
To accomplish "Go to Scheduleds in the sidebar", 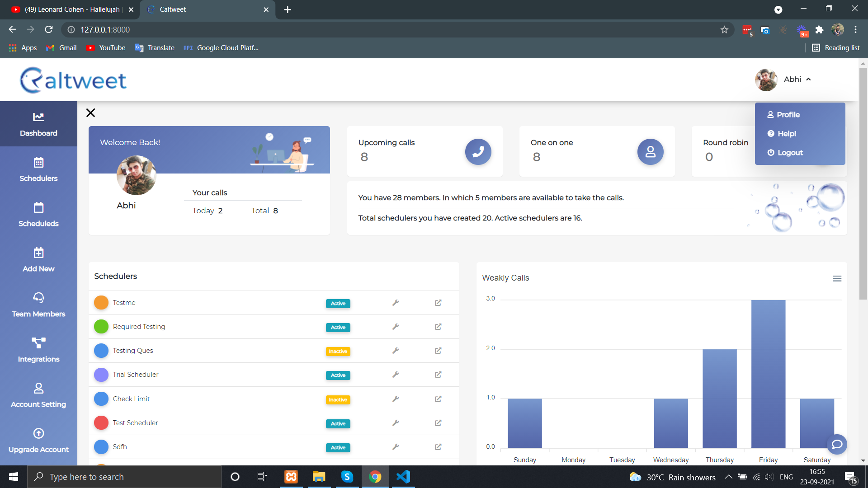I will click(38, 215).
